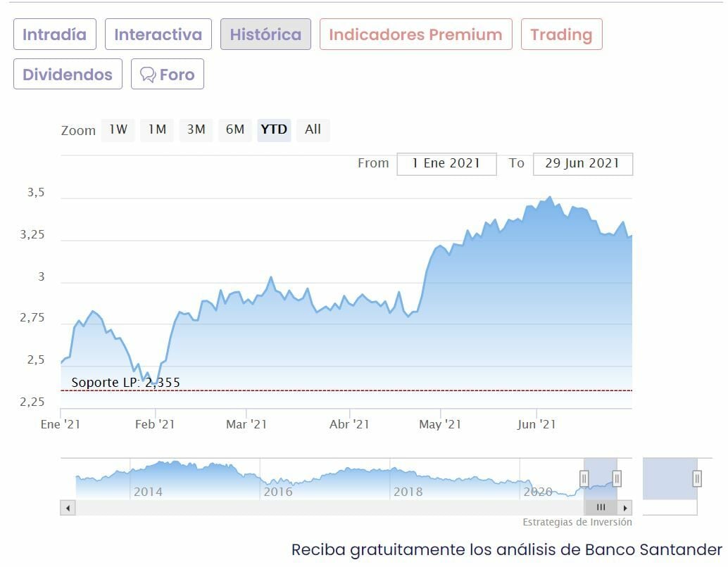Select the YTD zoom range
The image size is (728, 567).
click(274, 129)
